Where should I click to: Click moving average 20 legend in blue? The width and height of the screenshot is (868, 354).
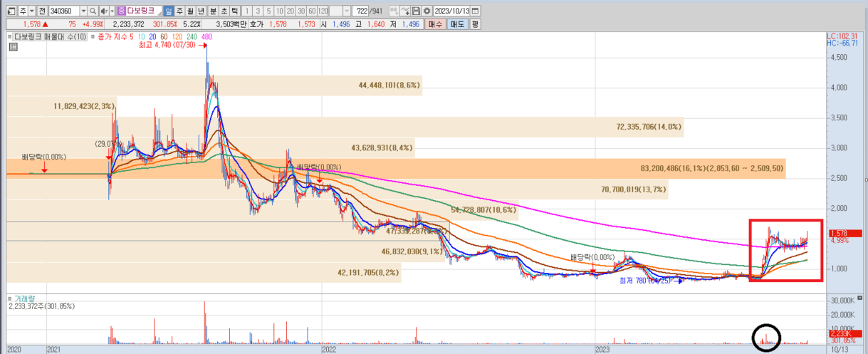[153, 36]
